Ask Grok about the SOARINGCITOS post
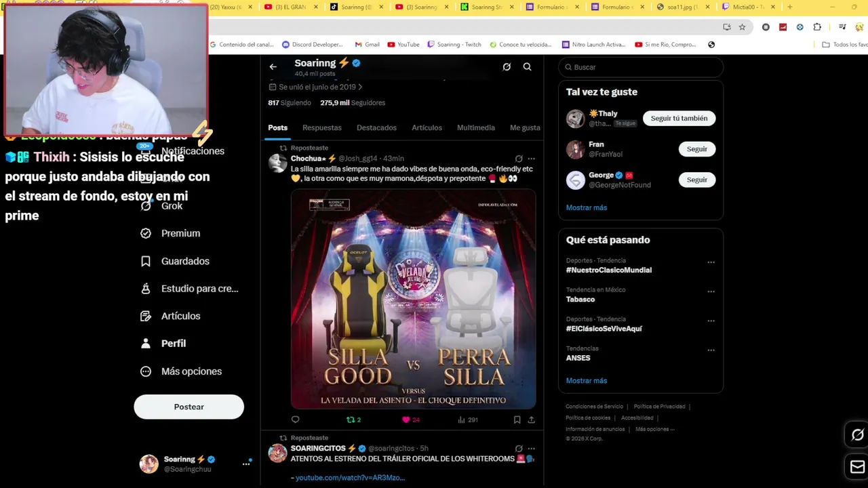 pos(519,449)
